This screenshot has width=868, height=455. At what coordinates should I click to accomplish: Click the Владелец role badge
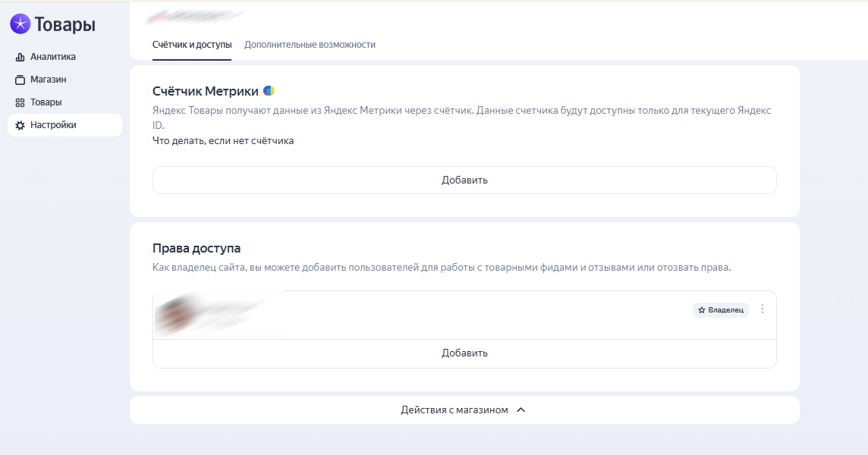click(720, 310)
